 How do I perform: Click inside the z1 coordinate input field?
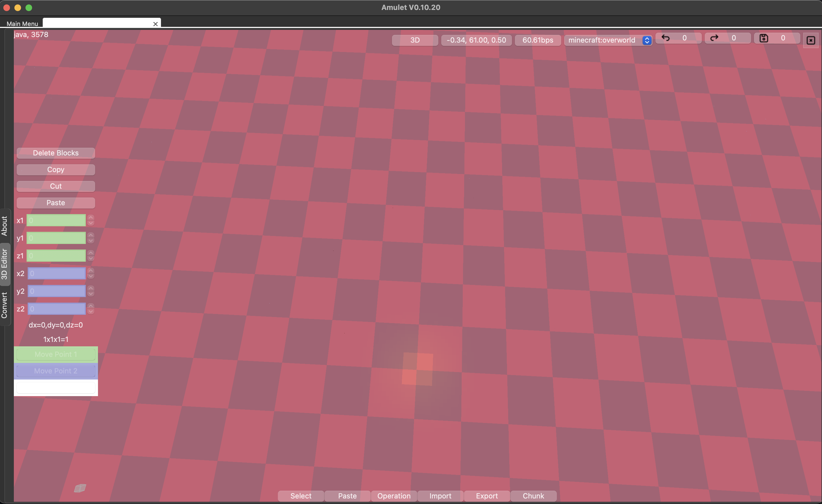point(56,255)
